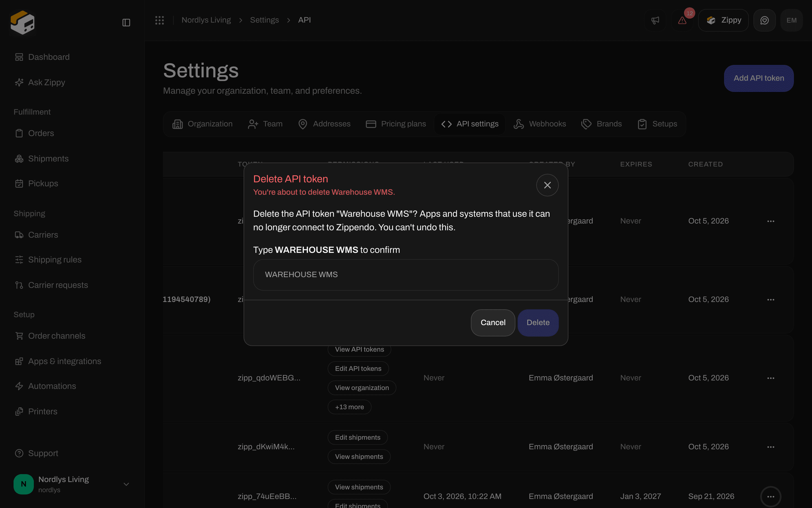
Task: Open the row menu for zipp_qdoWEBG token
Action: [x=771, y=378]
